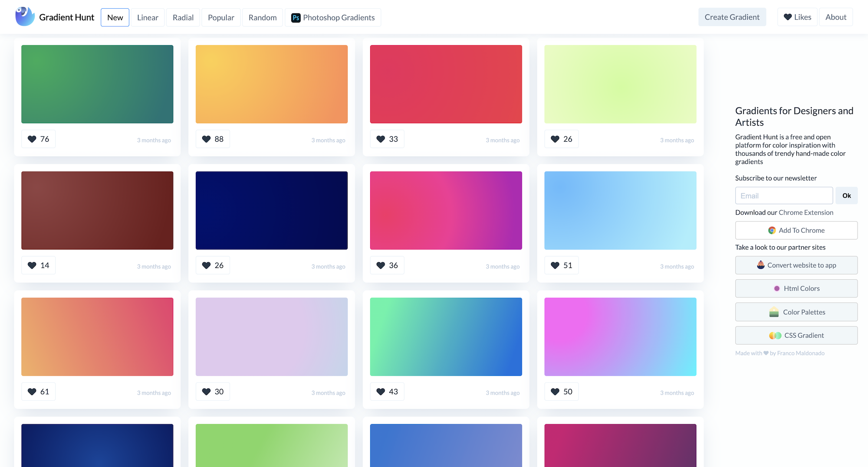Image resolution: width=868 pixels, height=467 pixels.
Task: Select the dark maroon gradient swatch
Action: 97,210
